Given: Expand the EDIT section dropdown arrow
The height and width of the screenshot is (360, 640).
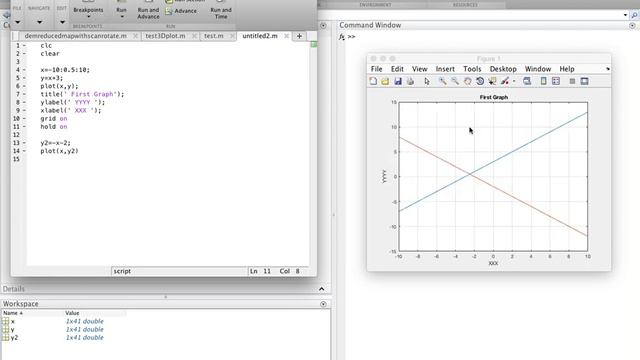Looking at the screenshot, I should [62, 22].
